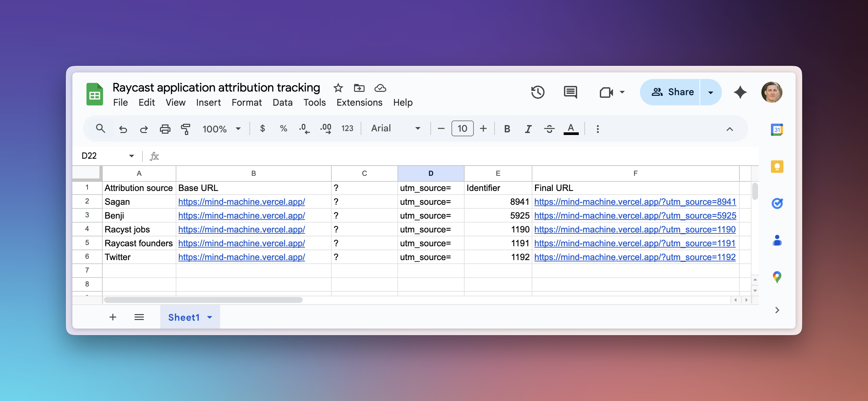Start a Google Meet video call
868x401 pixels.
[606, 92]
